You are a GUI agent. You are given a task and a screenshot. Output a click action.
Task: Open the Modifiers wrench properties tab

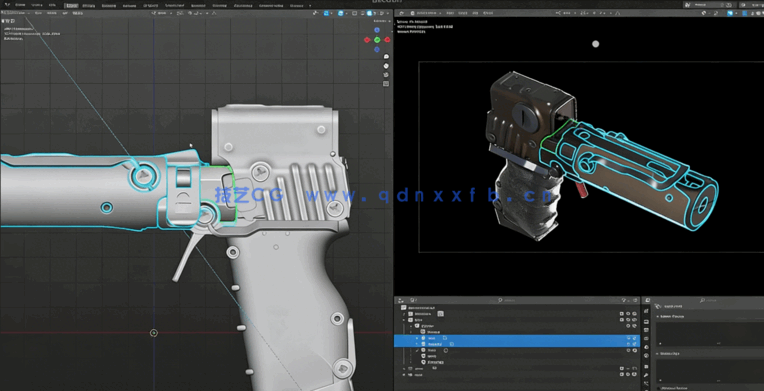[x=647, y=375]
